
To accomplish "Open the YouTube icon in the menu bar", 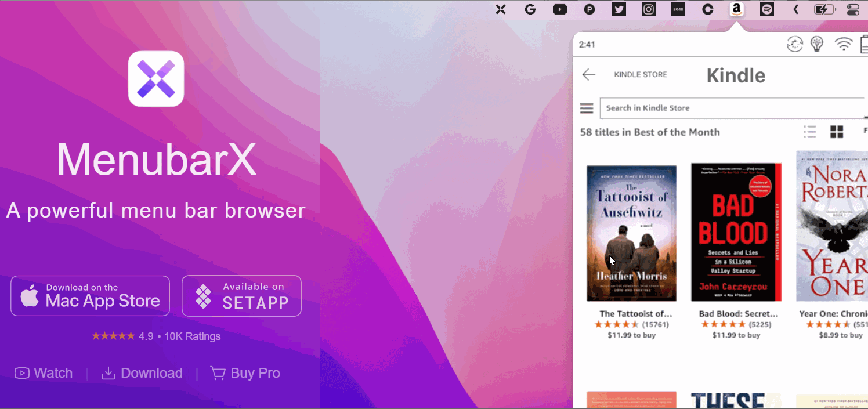I will point(560,9).
